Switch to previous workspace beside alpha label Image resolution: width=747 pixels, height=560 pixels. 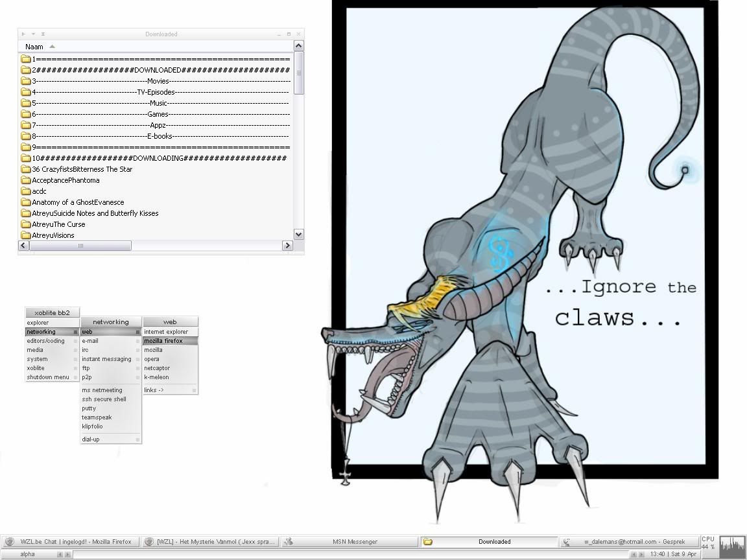60,554
